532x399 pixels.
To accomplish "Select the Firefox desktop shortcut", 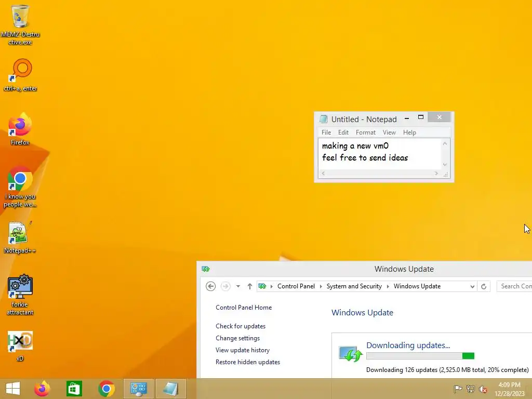I will pyautogui.click(x=20, y=129).
